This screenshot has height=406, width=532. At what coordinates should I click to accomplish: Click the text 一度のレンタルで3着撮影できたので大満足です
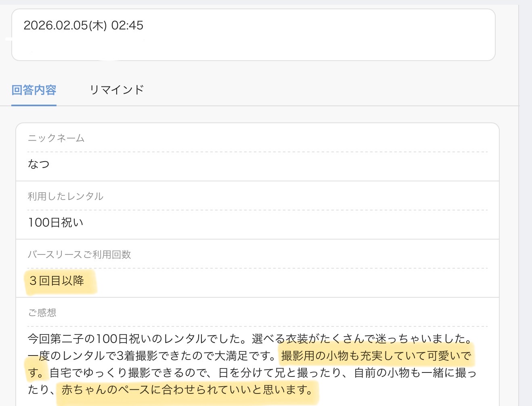151,356
